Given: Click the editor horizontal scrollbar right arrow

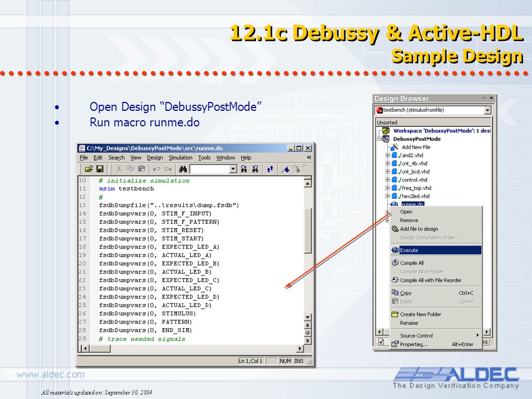Looking at the screenshot, I should point(300,349).
